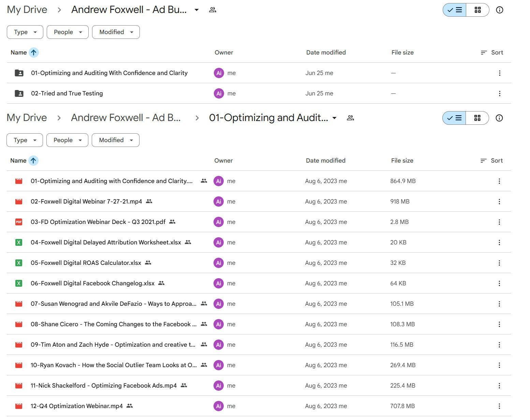Click the shared icon beside 07-Susan Wenograd video
Screen dimensions: 530x420
[x=204, y=304]
